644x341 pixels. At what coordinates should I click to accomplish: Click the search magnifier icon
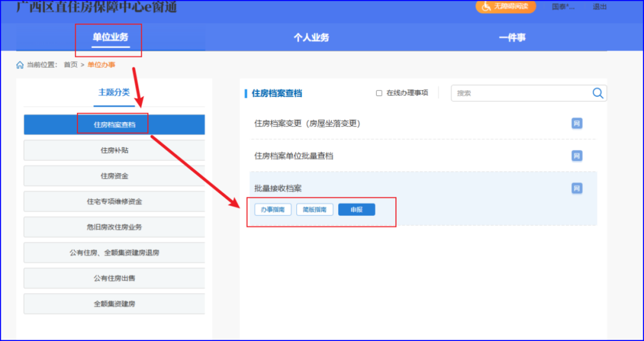[x=597, y=93]
